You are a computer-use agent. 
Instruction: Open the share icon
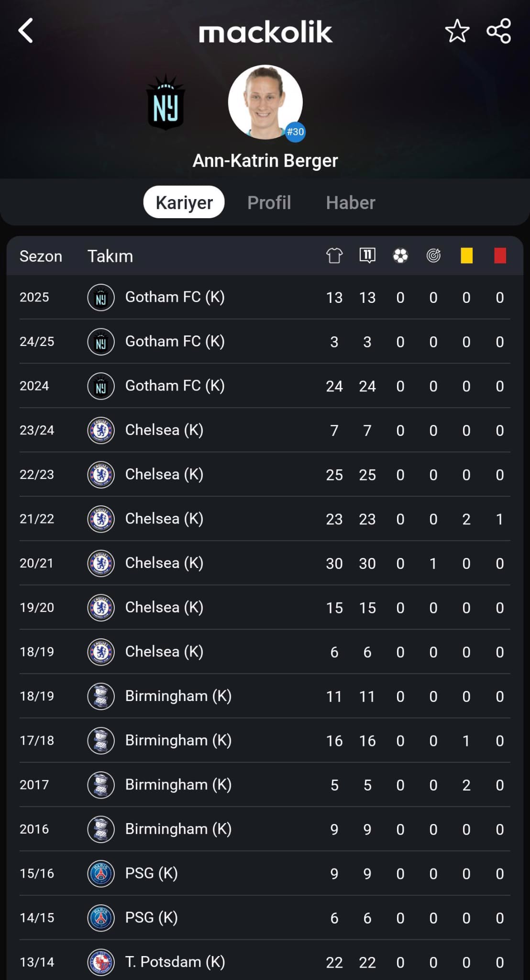[499, 31]
